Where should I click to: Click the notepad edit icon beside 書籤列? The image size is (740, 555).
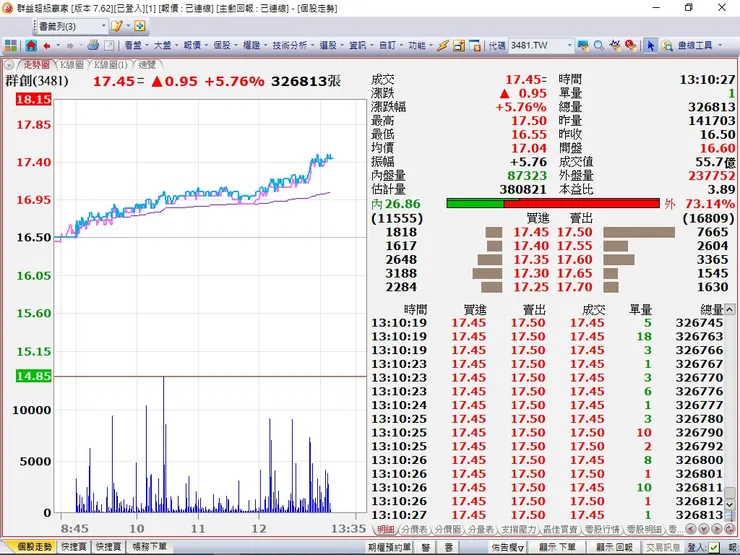[x=116, y=26]
